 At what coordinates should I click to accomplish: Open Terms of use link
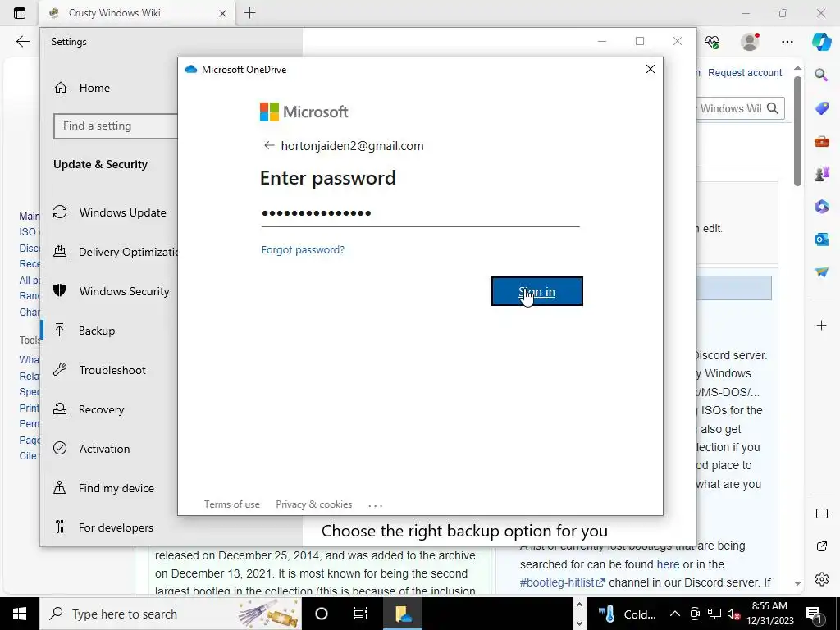[231, 504]
